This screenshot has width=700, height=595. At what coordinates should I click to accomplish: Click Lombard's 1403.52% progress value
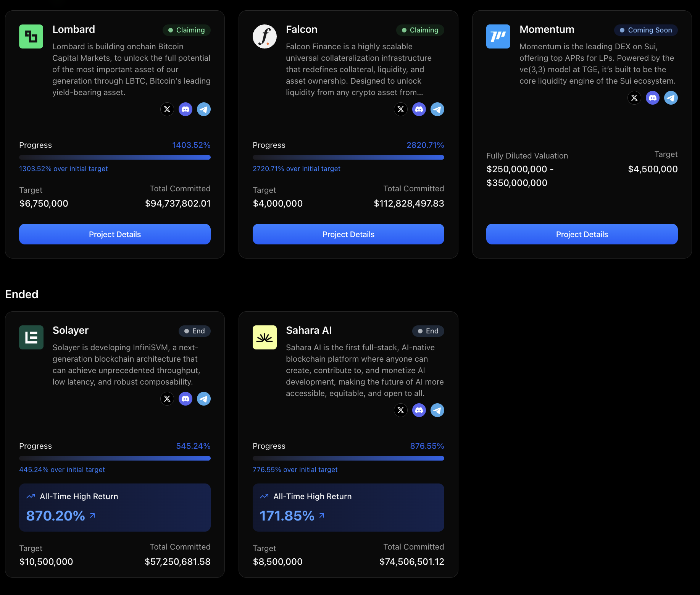(191, 145)
